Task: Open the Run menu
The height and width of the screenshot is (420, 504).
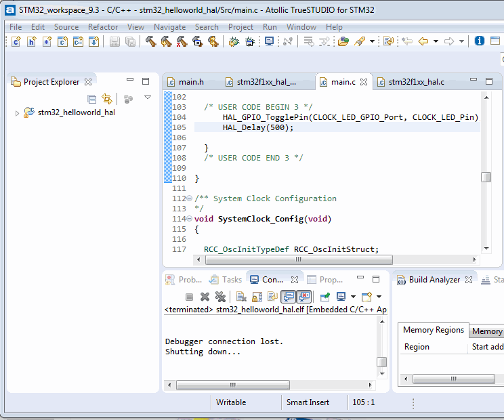Action: 270,27
